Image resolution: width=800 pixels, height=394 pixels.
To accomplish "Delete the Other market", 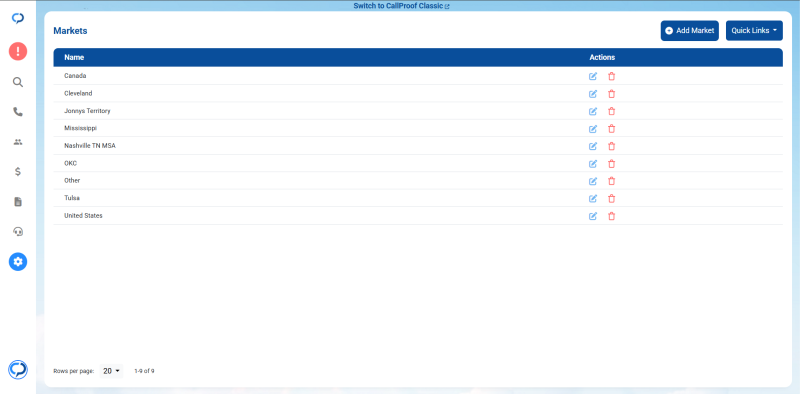I will 612,181.
